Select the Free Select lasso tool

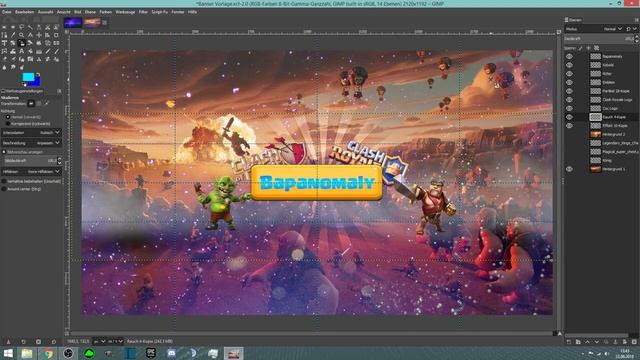[x=21, y=27]
